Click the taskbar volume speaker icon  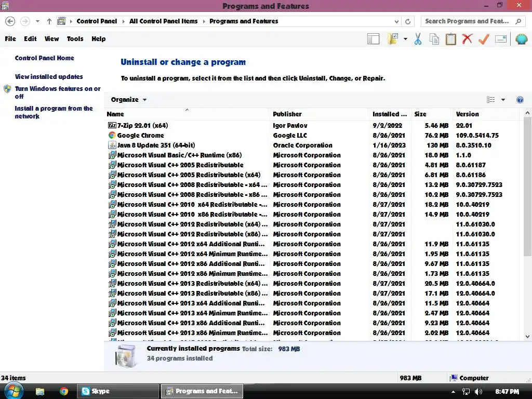[x=478, y=392]
